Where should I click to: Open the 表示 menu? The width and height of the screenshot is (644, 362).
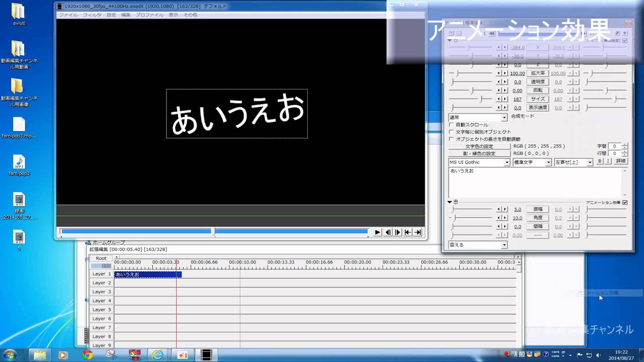tap(173, 15)
